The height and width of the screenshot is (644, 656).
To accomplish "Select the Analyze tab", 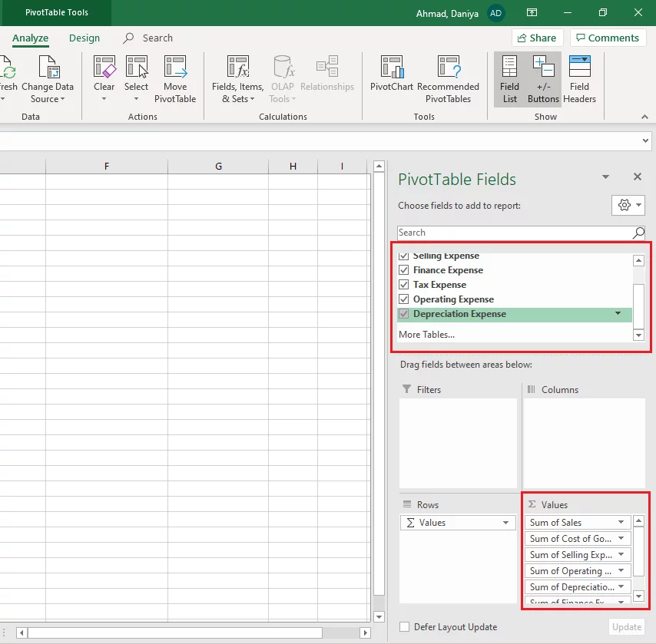I will tap(29, 38).
